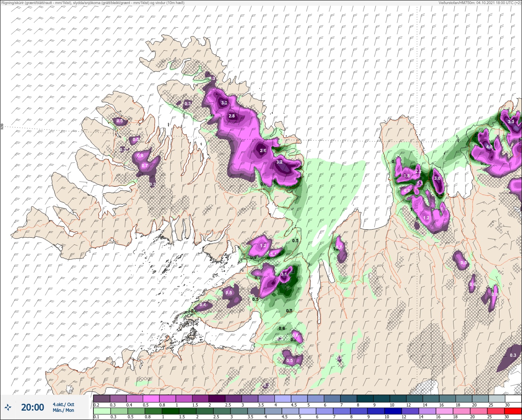The width and height of the screenshot is (522, 420).
Task: Select the white 30 snow legend swatch
Action: (x=513, y=398)
